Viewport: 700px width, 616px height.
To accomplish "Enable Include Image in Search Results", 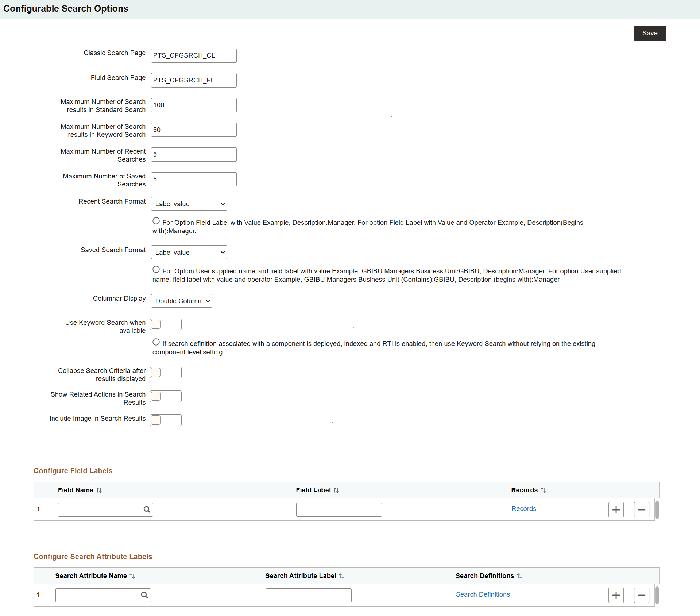I will coord(166,420).
